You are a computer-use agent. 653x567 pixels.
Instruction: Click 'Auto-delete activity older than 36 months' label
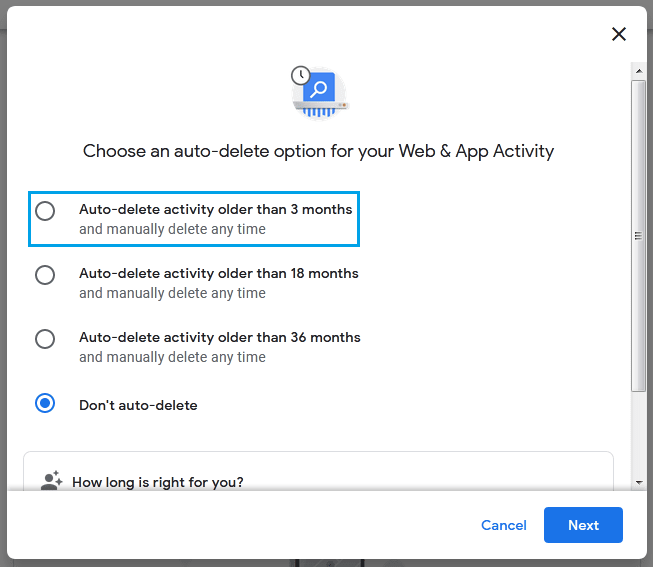click(x=219, y=337)
